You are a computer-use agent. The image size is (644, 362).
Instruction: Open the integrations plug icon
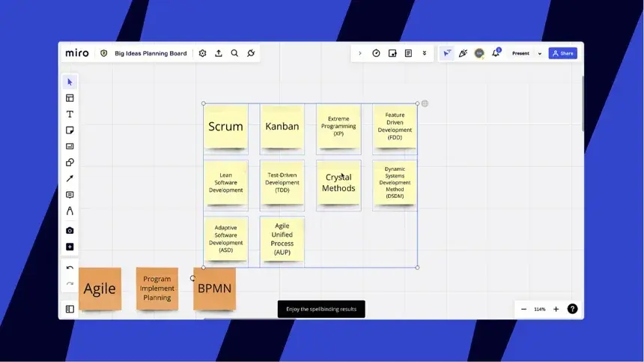click(251, 53)
